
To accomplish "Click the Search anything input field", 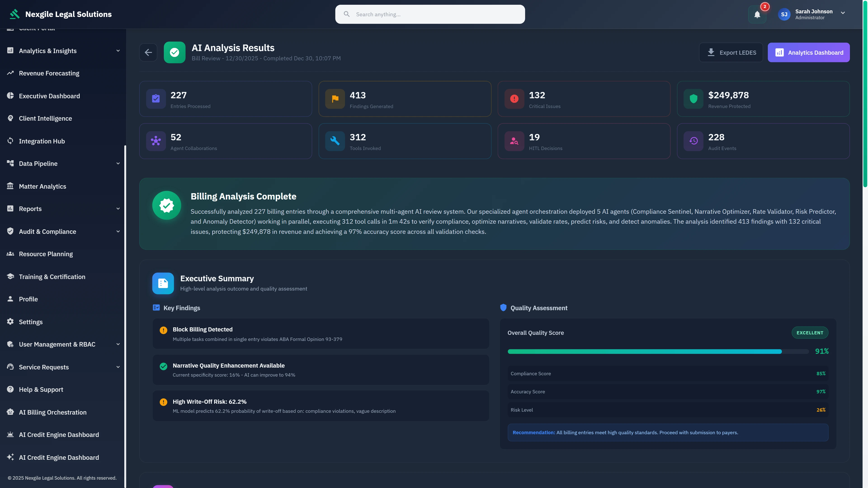I will 430,14.
